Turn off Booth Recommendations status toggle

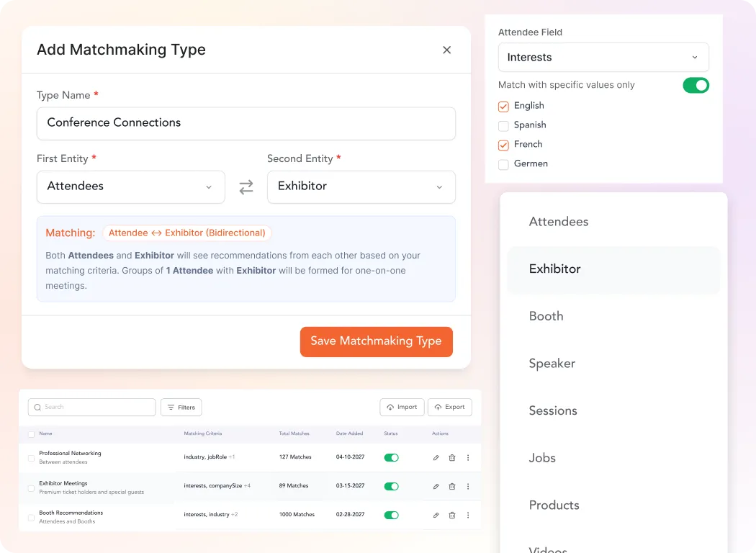coord(391,515)
